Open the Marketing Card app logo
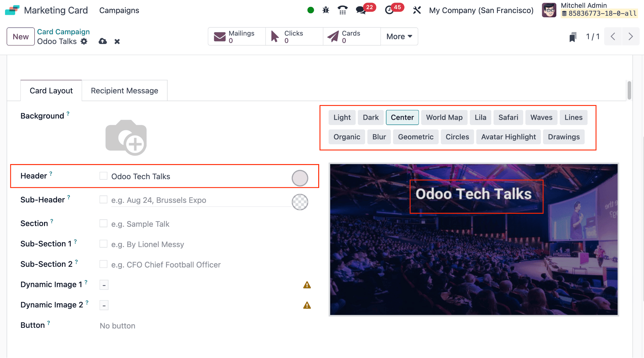The width and height of the screenshot is (644, 358). click(12, 10)
